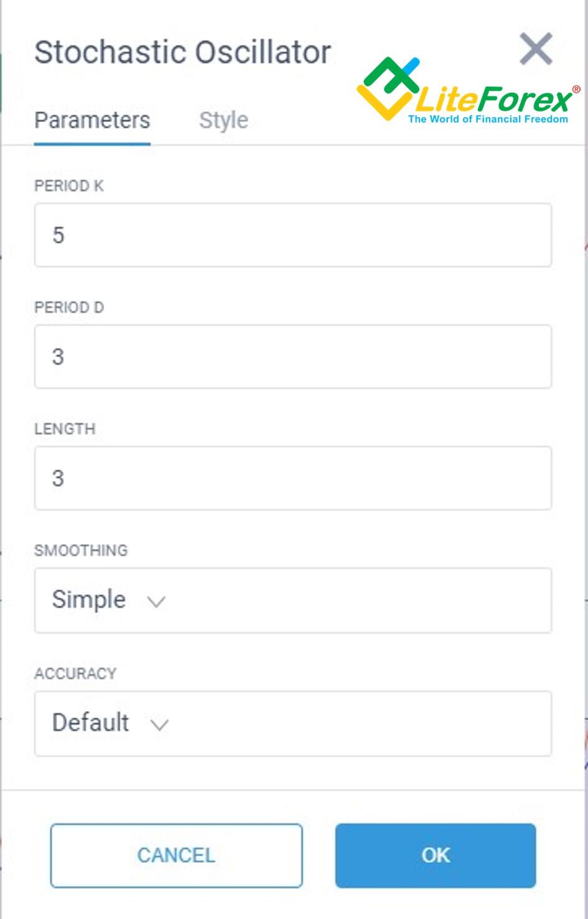Viewport: 588px width, 919px height.
Task: Click the chevron arrow beside Default
Action: coord(159,725)
